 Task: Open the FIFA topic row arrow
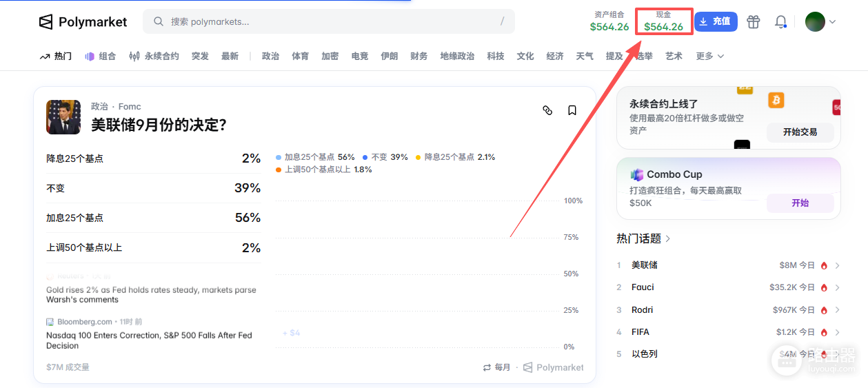point(837,332)
